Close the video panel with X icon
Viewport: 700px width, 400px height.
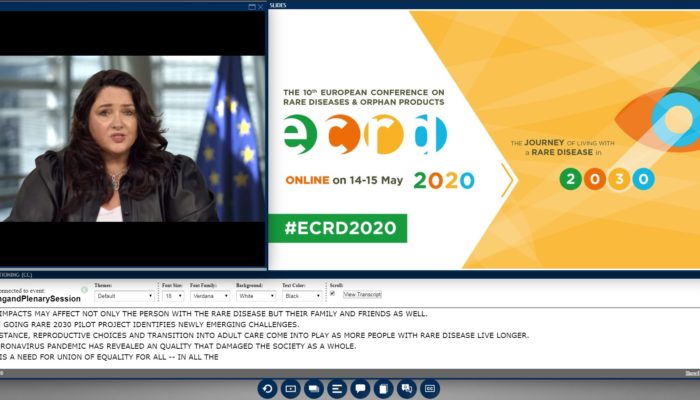pyautogui.click(x=261, y=7)
